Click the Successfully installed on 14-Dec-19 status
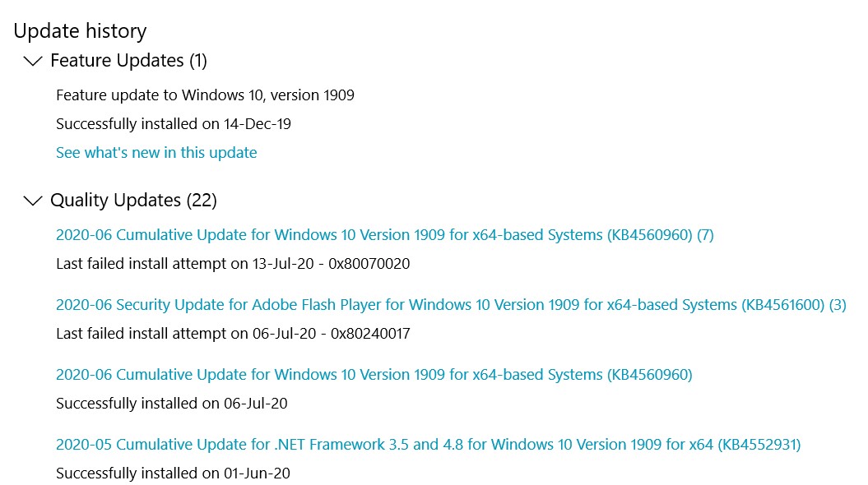 [x=174, y=124]
